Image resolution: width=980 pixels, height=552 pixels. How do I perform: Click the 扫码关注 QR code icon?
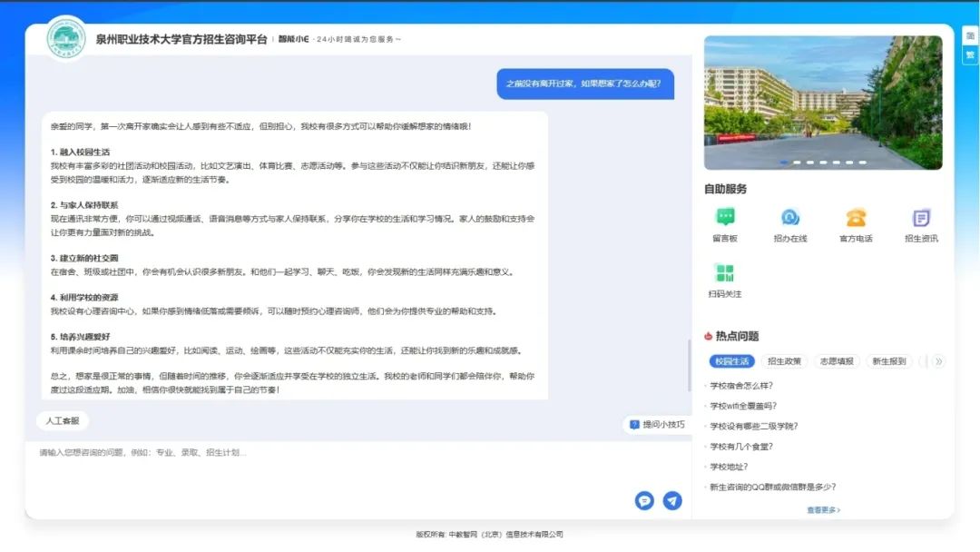click(x=724, y=273)
